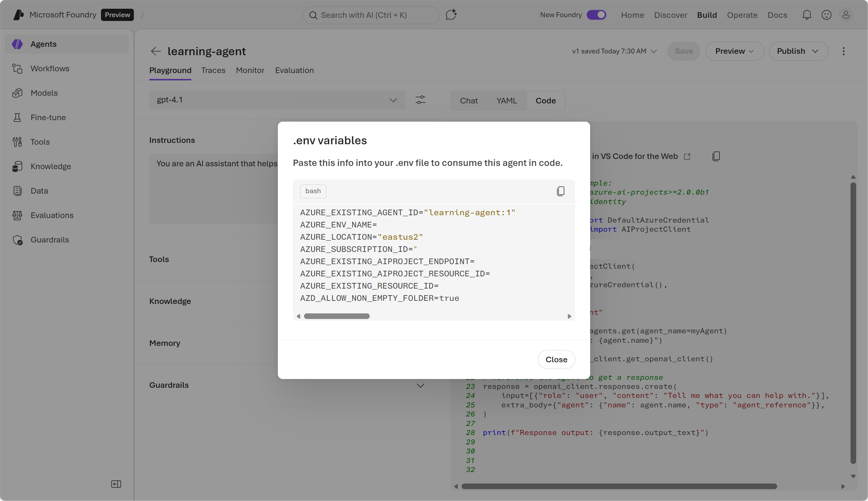Select the Code view tab
Screen dimensions: 868x501
[x=545, y=101]
